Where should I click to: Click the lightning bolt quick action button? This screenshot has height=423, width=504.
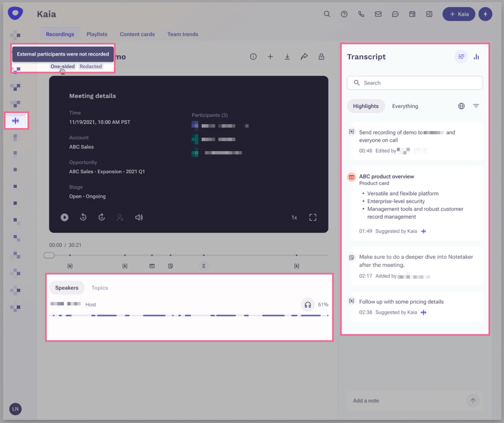point(485,14)
